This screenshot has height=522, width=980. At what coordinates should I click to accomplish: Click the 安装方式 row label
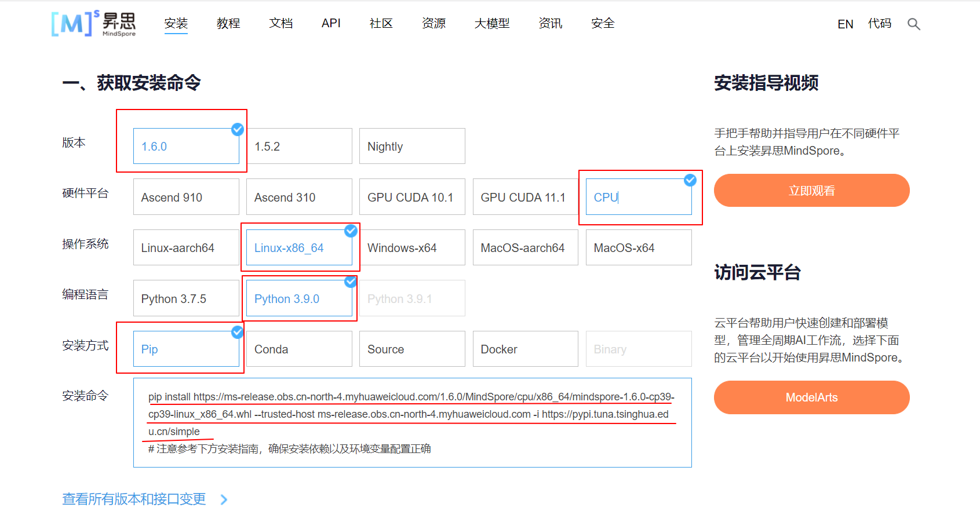(x=85, y=346)
